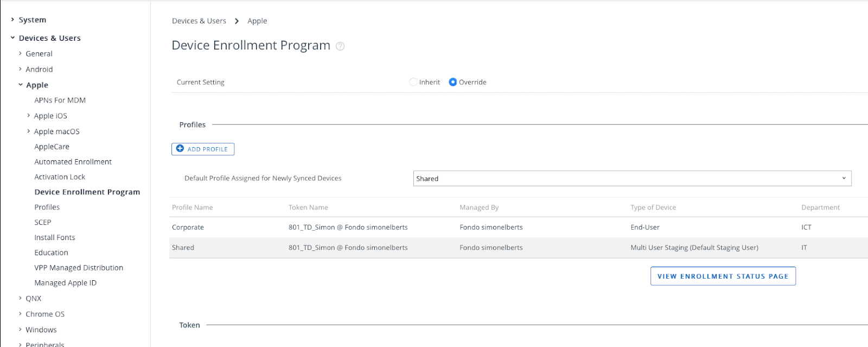Select the Corporate profile row

(x=188, y=228)
